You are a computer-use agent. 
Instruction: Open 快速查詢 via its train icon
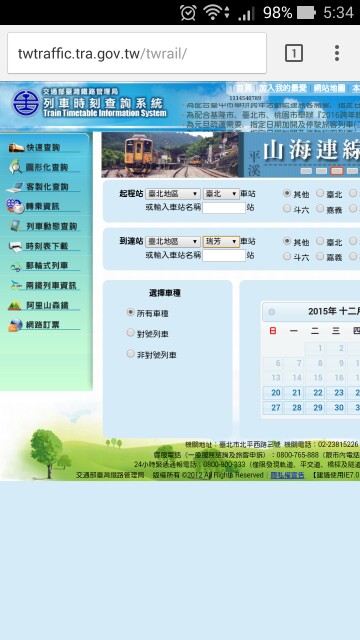[x=16, y=147]
